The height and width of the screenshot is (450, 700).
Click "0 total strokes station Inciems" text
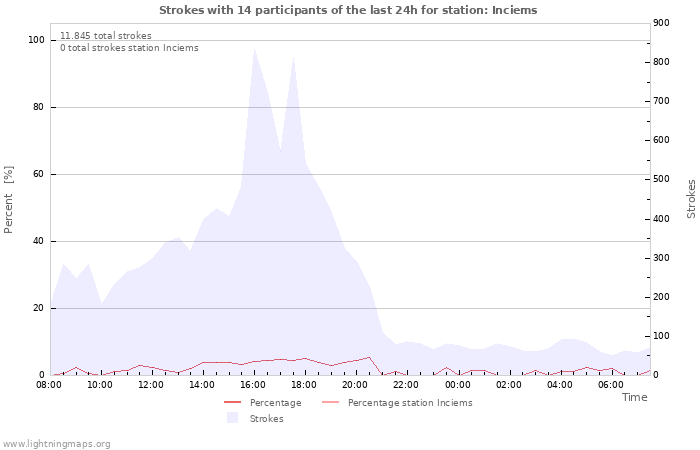point(129,48)
